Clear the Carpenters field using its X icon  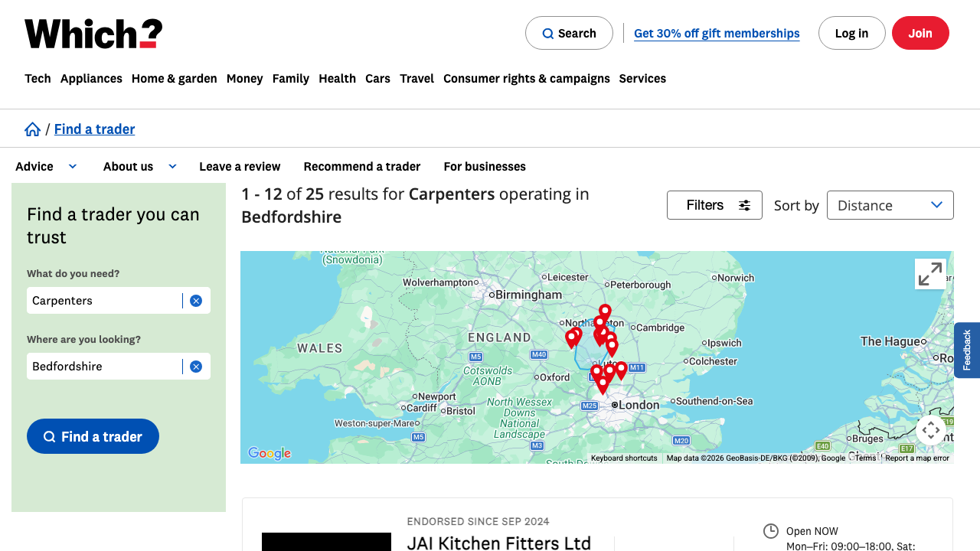tap(196, 300)
